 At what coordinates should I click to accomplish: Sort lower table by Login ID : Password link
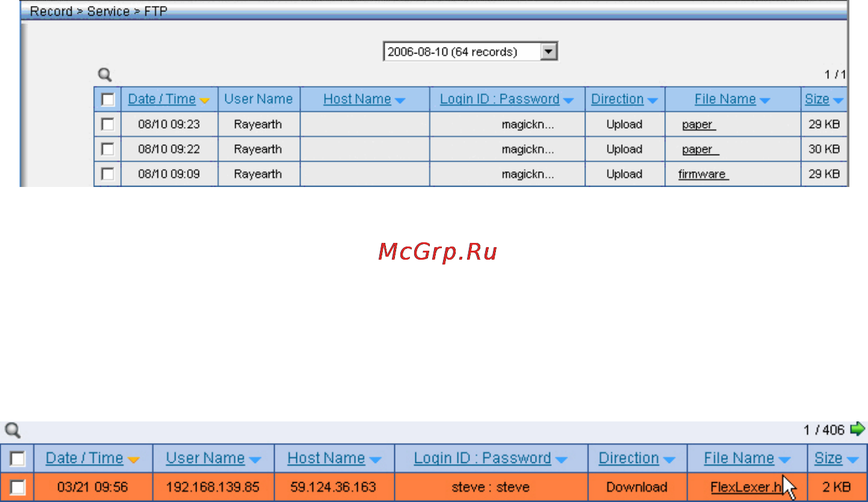pyautogui.click(x=482, y=458)
